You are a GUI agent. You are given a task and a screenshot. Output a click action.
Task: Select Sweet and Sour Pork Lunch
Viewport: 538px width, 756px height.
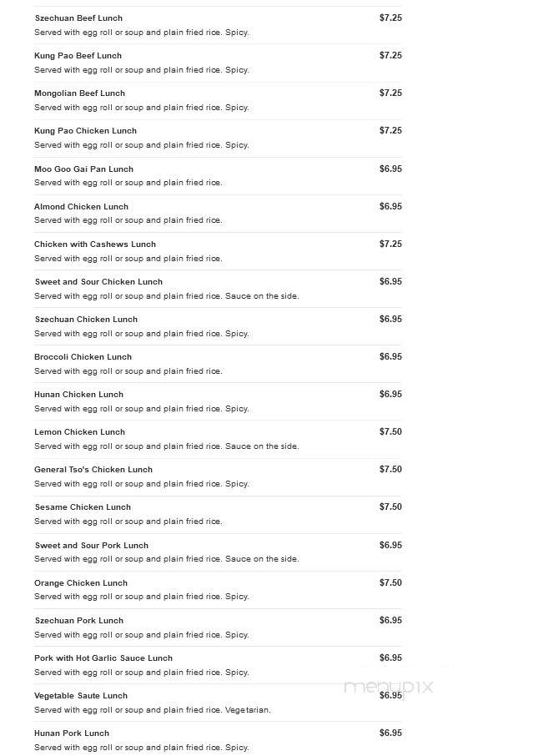click(x=92, y=546)
